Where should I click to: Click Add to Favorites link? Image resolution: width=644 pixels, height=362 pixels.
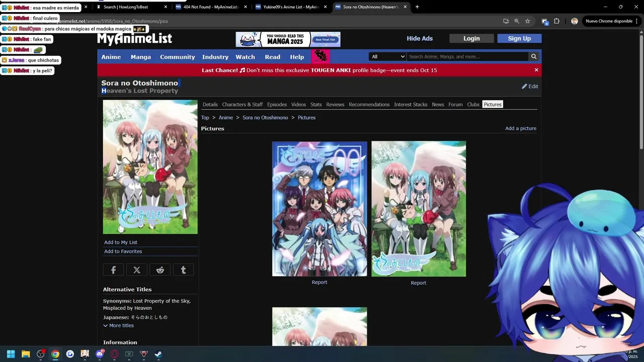(123, 251)
